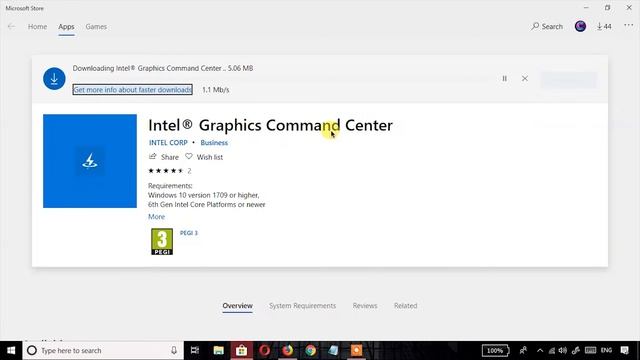This screenshot has width=640, height=360.
Task: Open the Related tab
Action: pos(405,306)
